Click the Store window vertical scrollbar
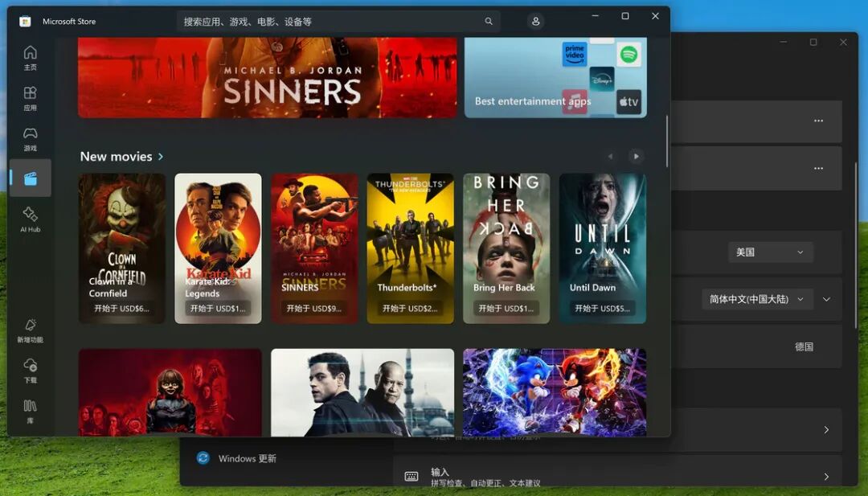 (x=666, y=141)
